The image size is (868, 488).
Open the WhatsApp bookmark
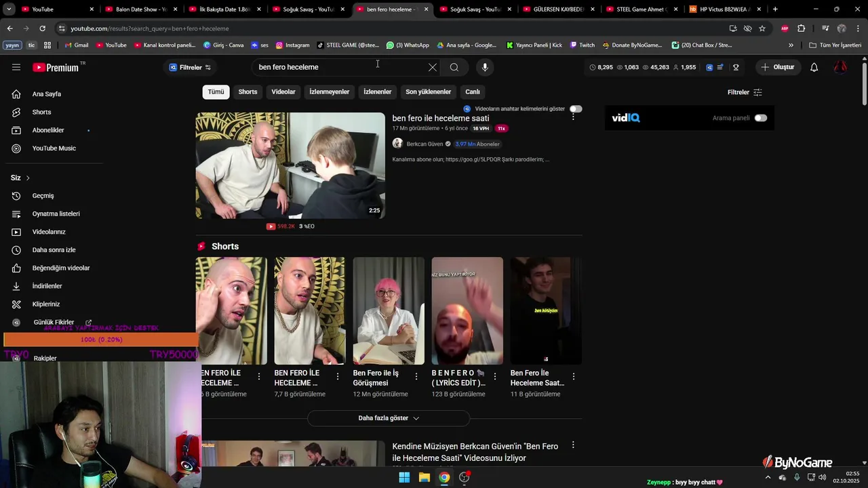tap(408, 45)
